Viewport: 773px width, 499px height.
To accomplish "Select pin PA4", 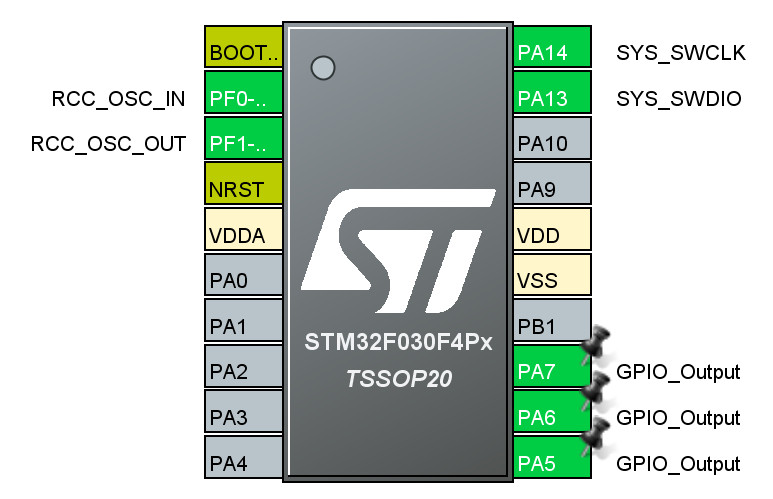I will 244,457.
